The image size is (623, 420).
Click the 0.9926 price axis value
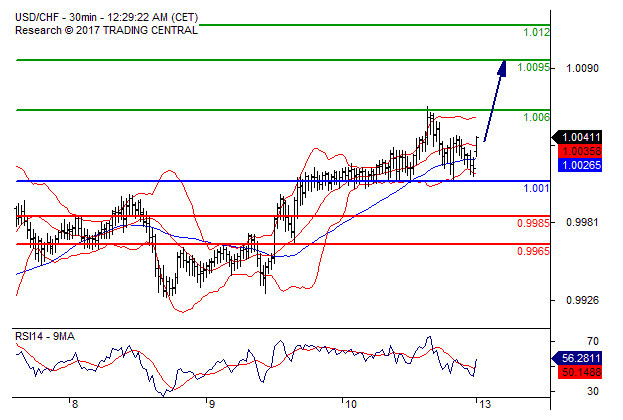(582, 300)
